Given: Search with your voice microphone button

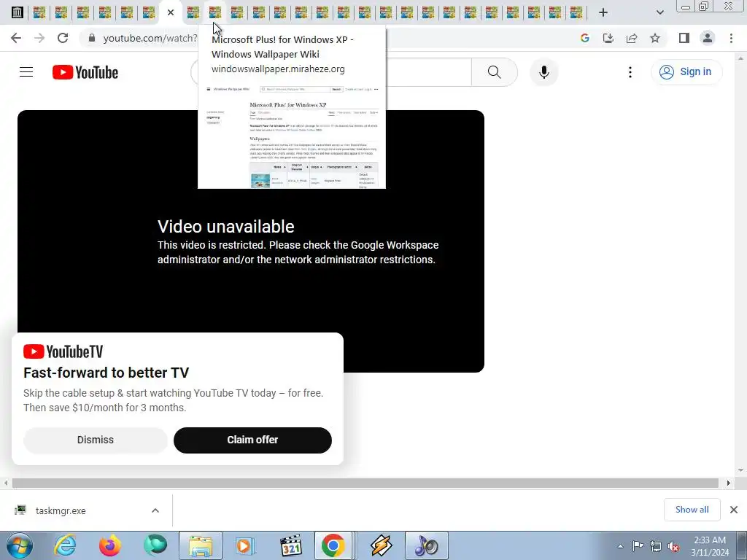Looking at the screenshot, I should [543, 72].
